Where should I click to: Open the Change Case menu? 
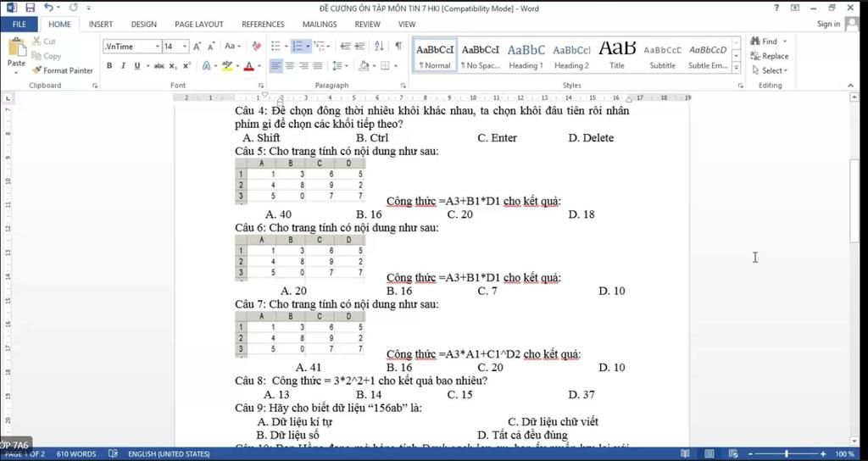tap(232, 47)
